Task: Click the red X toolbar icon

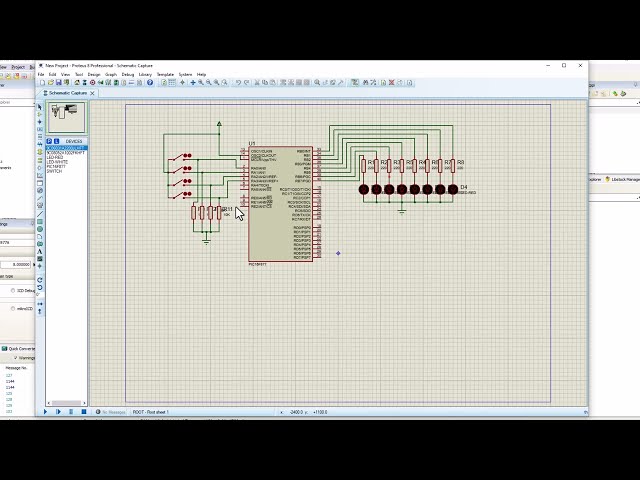Action: click(391, 82)
